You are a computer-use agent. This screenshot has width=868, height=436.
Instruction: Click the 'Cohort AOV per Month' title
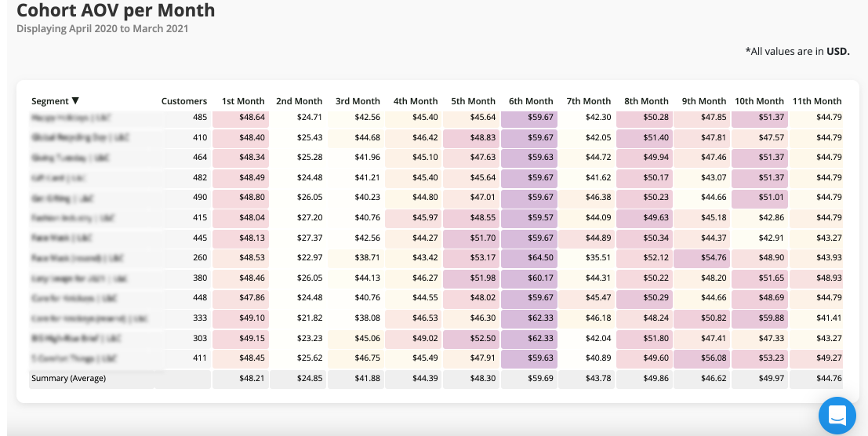[116, 10]
